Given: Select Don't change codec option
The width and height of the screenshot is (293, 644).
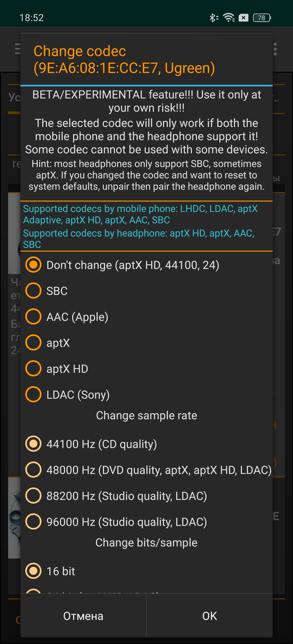Looking at the screenshot, I should click(x=33, y=265).
